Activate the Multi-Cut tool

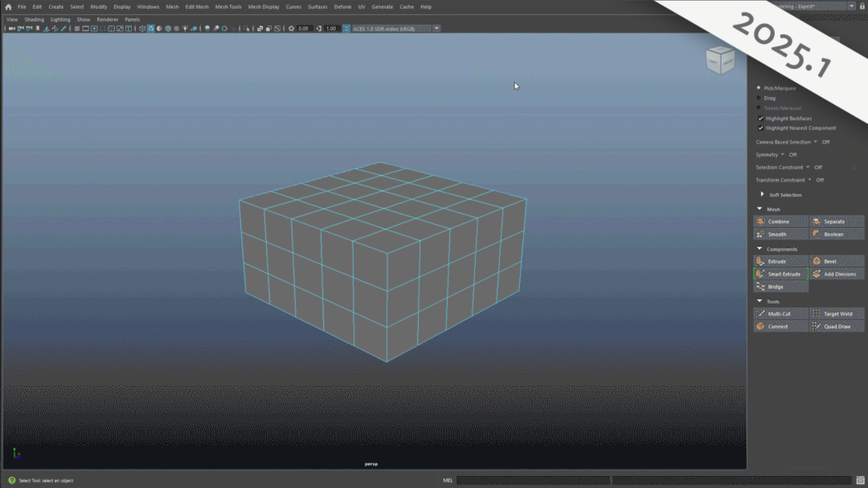[x=780, y=314]
